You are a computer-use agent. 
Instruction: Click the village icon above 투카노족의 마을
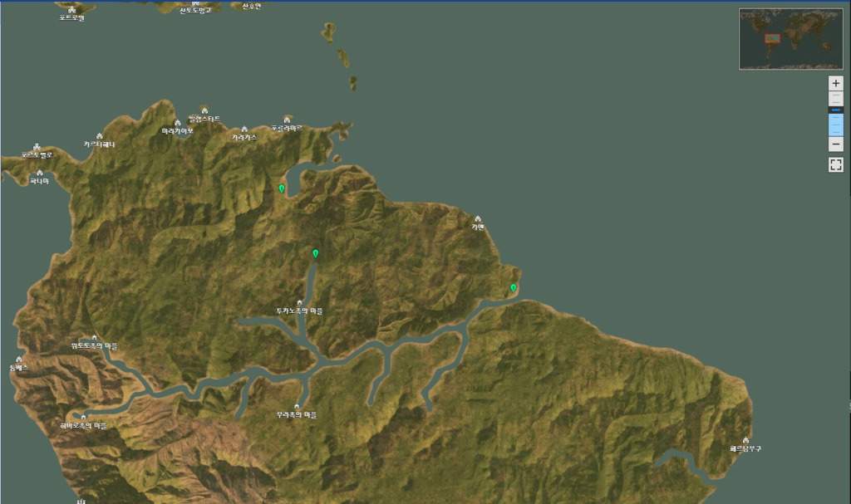pyautogui.click(x=299, y=303)
